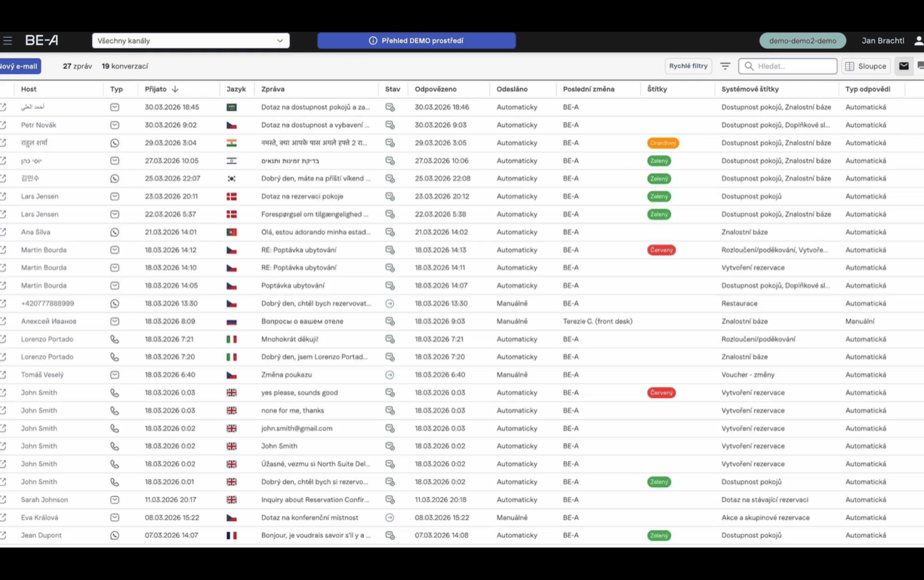Click the Odpovězeno column header

point(436,89)
